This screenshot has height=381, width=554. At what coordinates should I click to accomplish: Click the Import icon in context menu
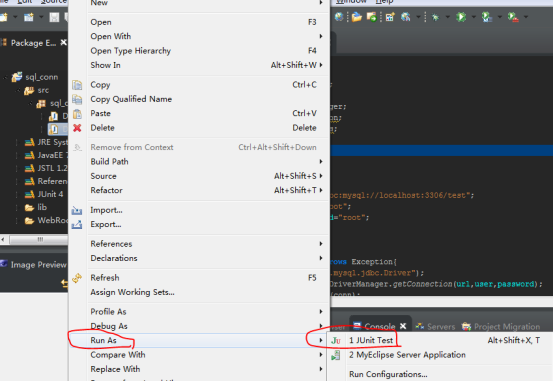coord(77,211)
